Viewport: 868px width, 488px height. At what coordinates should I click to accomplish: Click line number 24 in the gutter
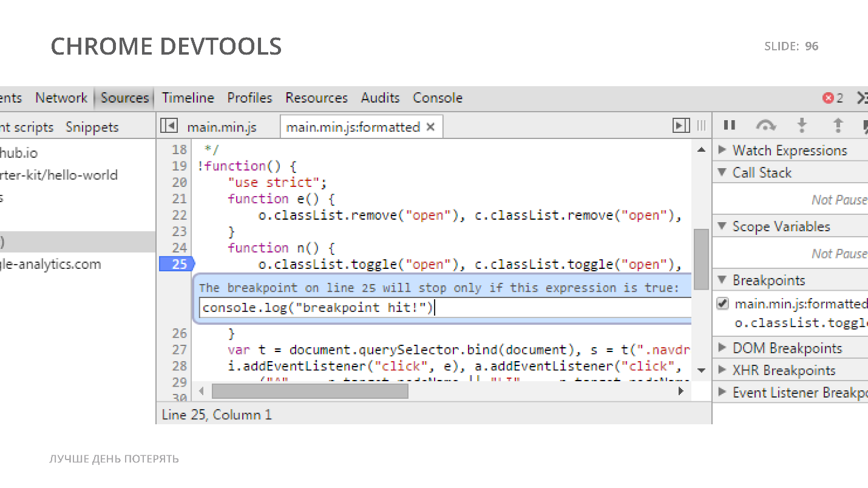pyautogui.click(x=179, y=248)
